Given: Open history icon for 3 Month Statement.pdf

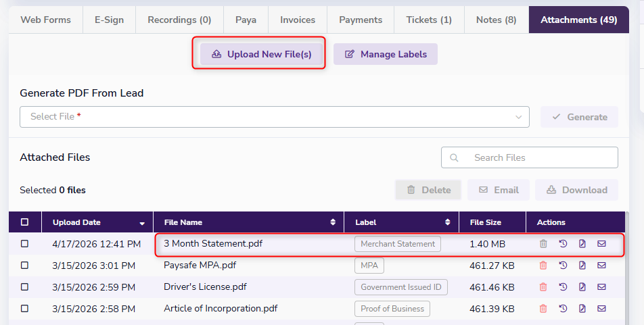Looking at the screenshot, I should click(x=563, y=244).
